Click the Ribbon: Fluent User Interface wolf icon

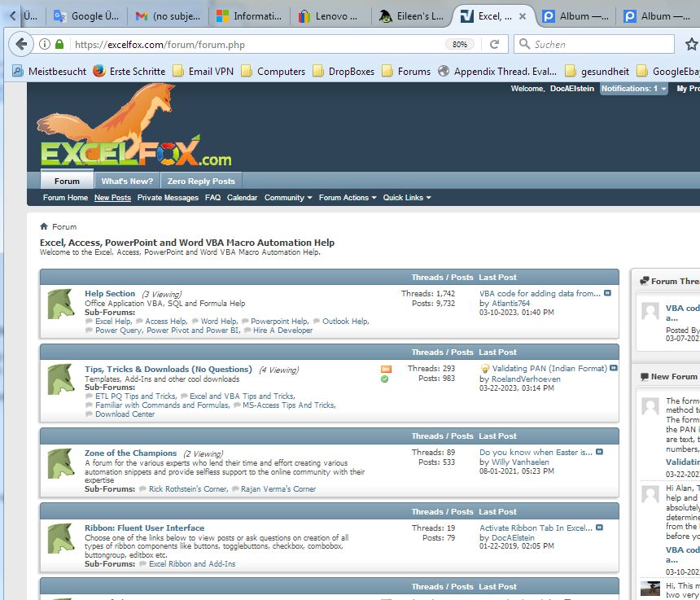[x=61, y=539]
